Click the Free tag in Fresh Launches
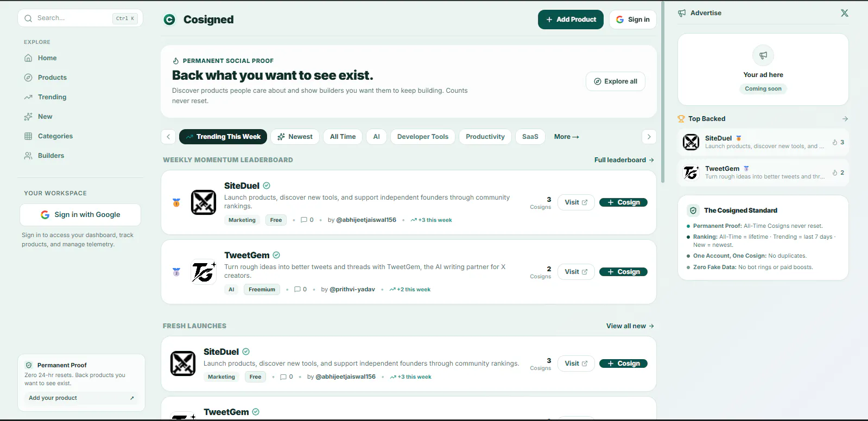The height and width of the screenshot is (421, 868). coord(255,377)
